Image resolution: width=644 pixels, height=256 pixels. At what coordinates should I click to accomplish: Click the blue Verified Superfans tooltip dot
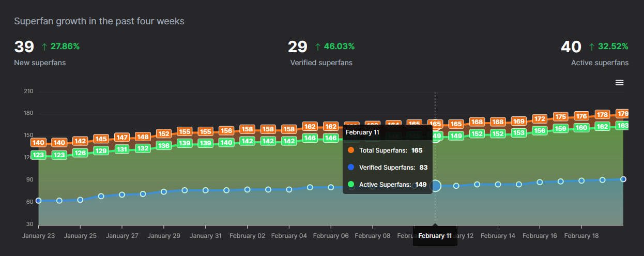click(351, 167)
